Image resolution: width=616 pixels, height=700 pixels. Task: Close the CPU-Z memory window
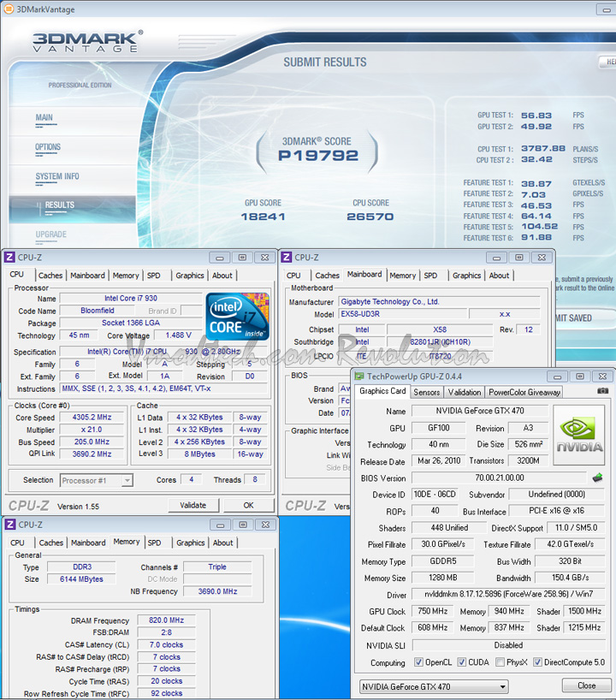point(265,525)
